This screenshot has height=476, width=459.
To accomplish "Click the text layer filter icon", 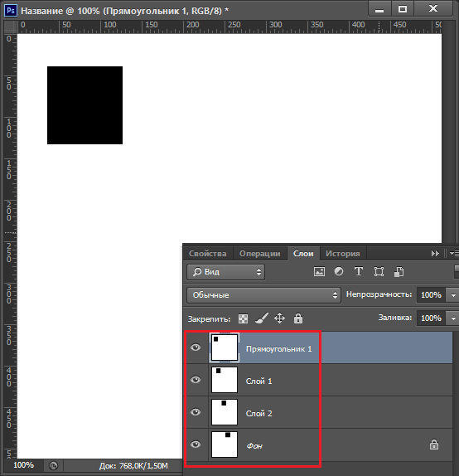I will (359, 271).
